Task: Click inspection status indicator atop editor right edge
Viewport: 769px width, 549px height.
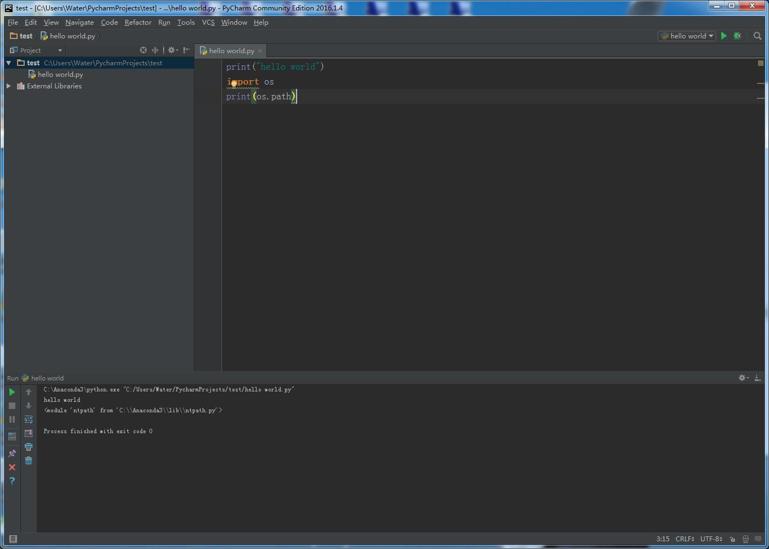Action: pos(761,63)
